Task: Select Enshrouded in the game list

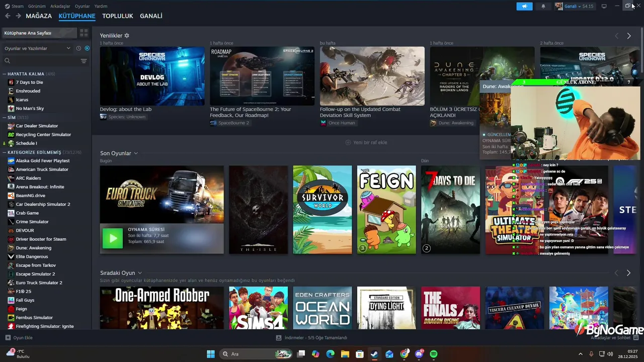Action: (28, 91)
